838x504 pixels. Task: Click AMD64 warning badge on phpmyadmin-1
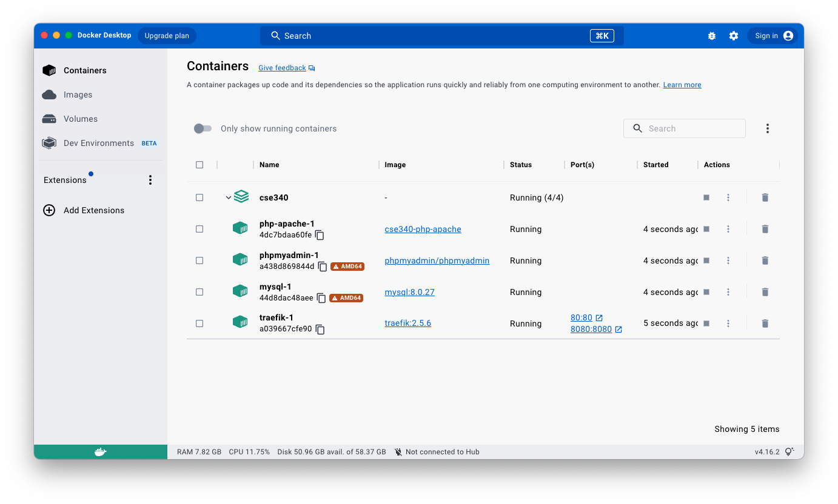(x=347, y=267)
